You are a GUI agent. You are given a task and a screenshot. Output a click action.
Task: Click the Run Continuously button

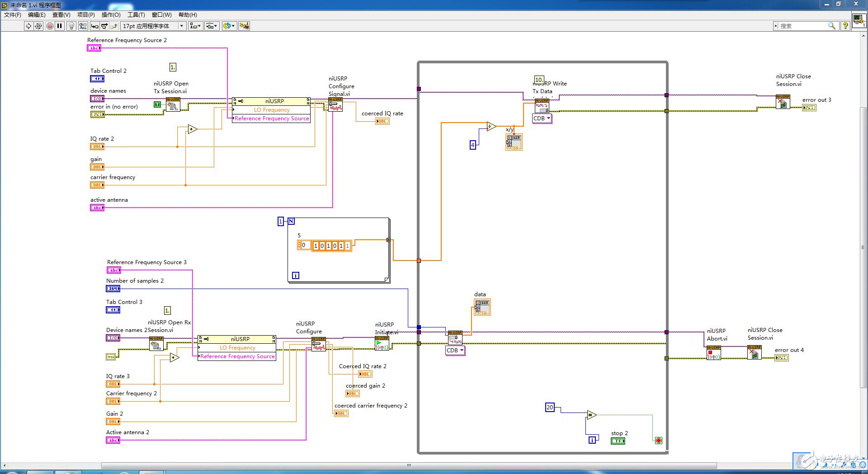tap(38, 26)
